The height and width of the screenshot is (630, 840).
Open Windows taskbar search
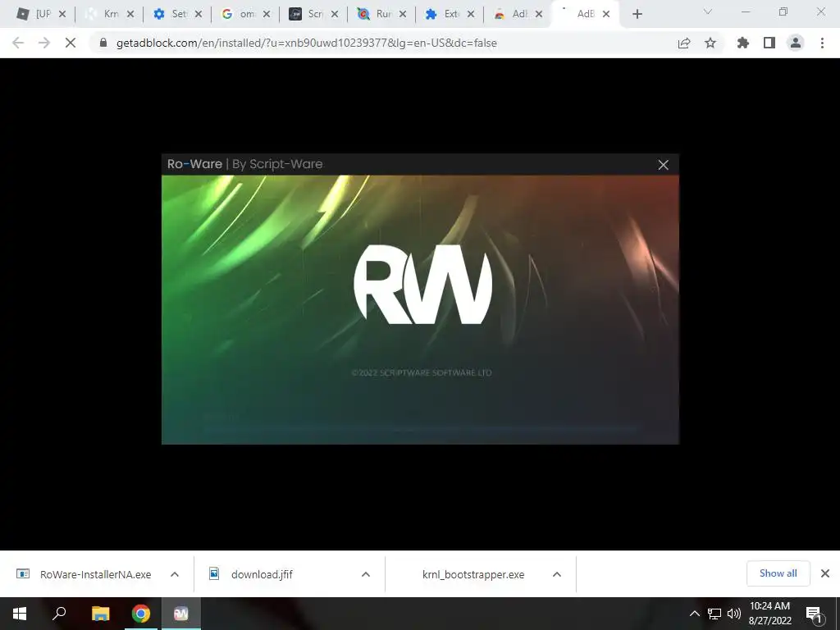tap(59, 614)
